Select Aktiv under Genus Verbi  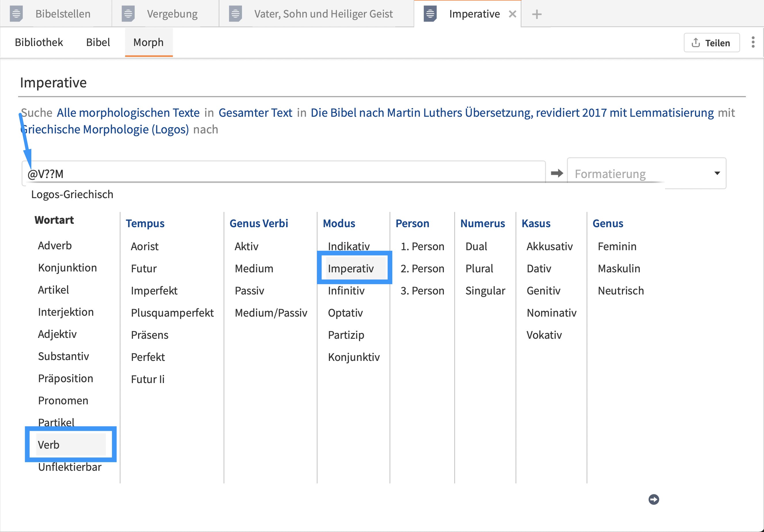coord(247,246)
